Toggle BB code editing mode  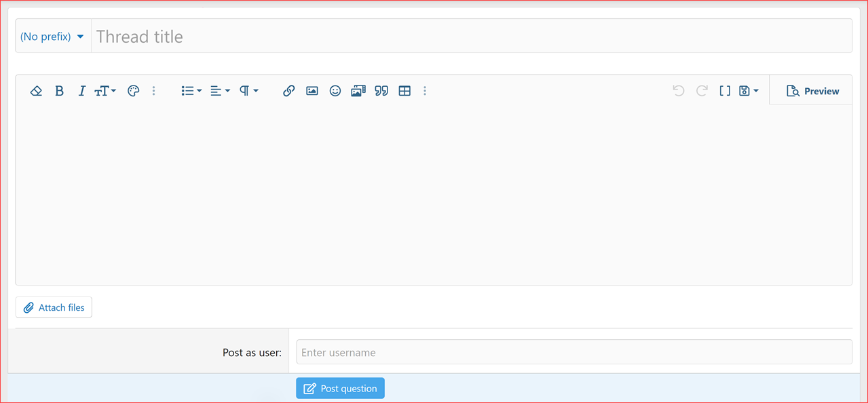point(724,90)
